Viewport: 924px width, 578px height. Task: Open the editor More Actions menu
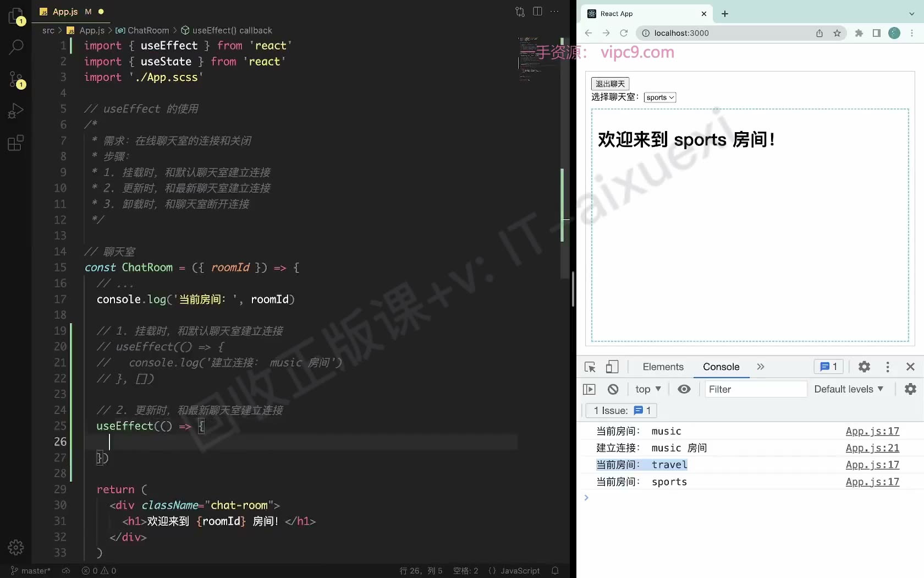tap(554, 12)
